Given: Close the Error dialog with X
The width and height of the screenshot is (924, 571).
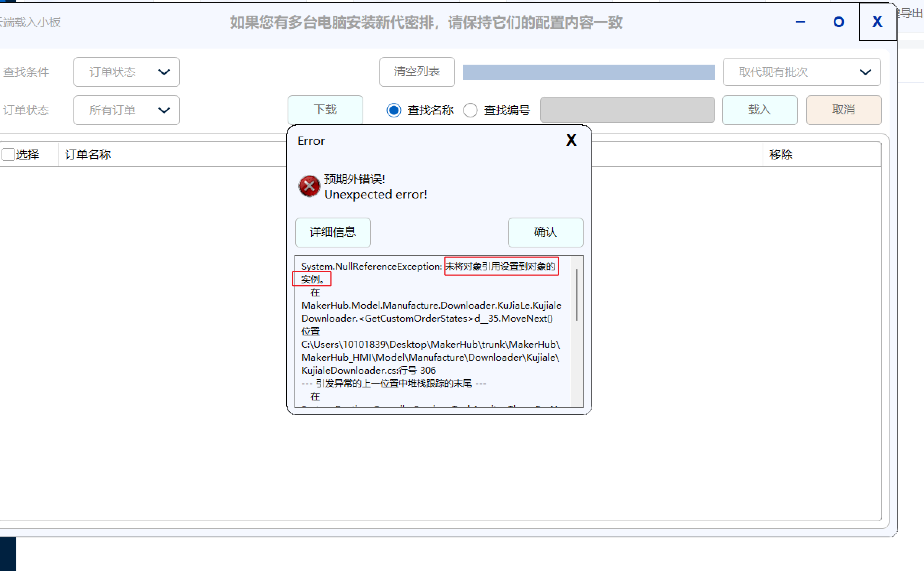Looking at the screenshot, I should point(571,140).
